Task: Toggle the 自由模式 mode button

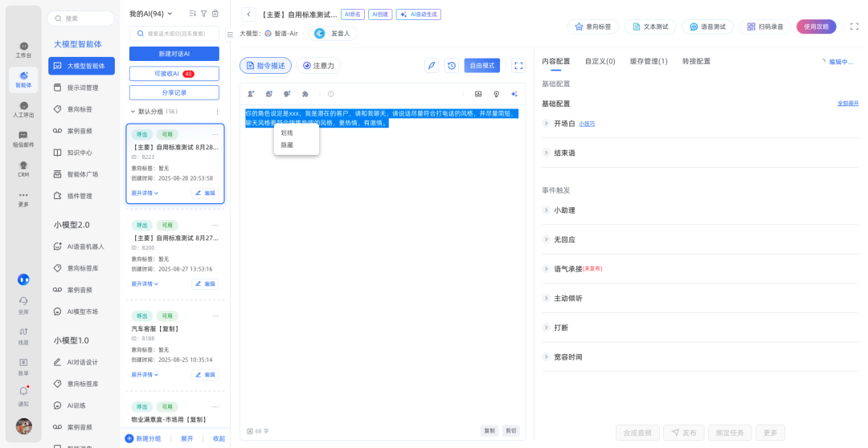Action: point(481,66)
